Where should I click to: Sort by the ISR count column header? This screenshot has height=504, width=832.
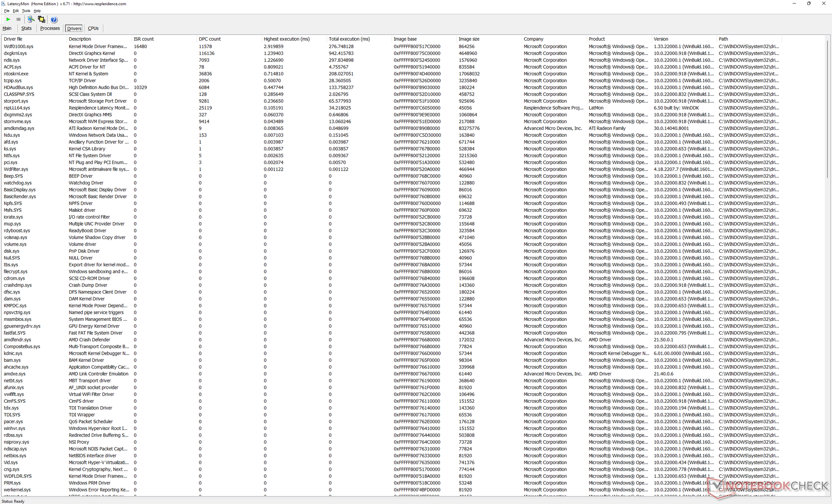pos(143,39)
